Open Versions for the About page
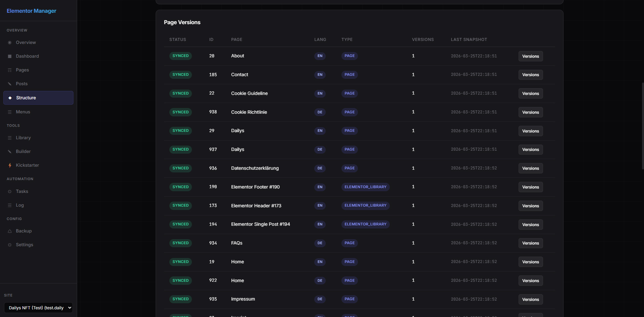 [530, 56]
